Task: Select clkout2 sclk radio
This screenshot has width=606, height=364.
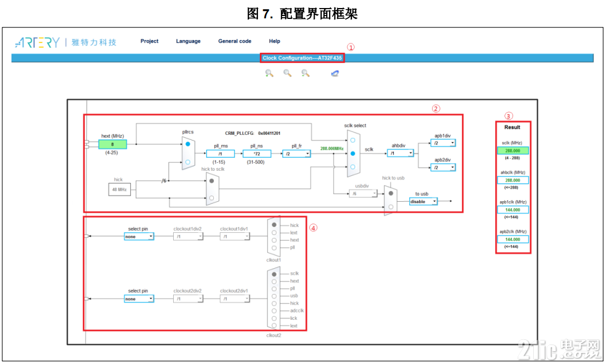Action: [274, 274]
